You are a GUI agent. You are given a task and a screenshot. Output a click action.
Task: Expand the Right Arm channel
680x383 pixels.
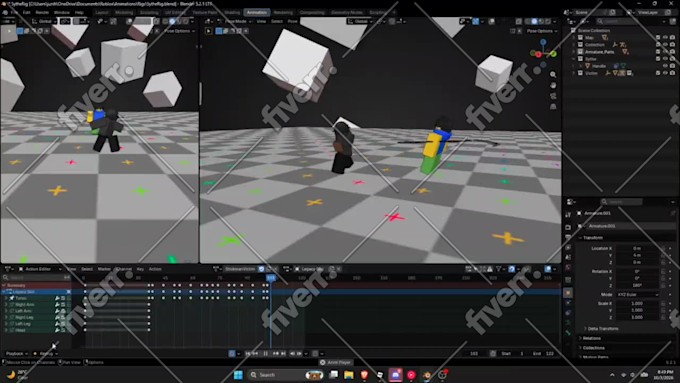(x=6, y=304)
